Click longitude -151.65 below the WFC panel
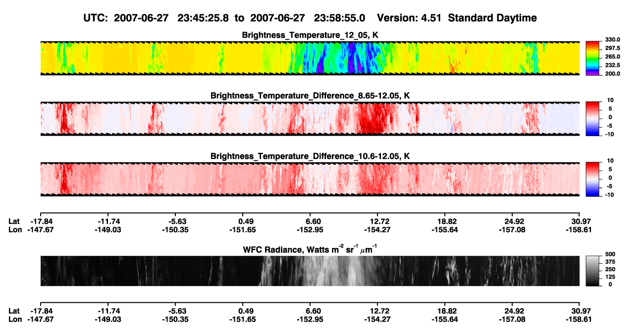 click(244, 319)
